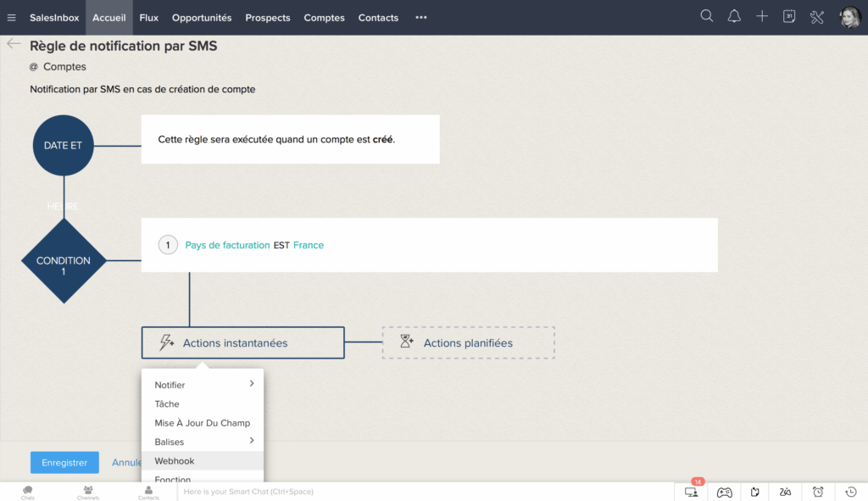Open Chats in bottom bar
The height and width of the screenshot is (501, 868).
28,493
